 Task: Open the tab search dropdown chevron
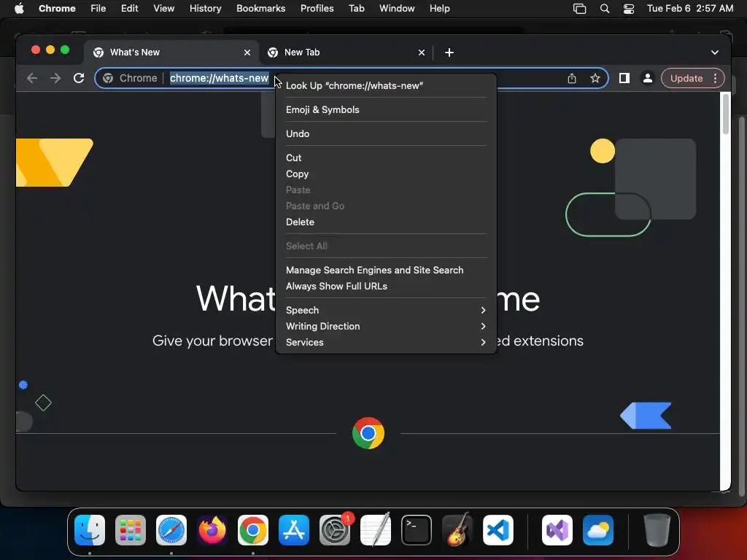[x=715, y=52]
